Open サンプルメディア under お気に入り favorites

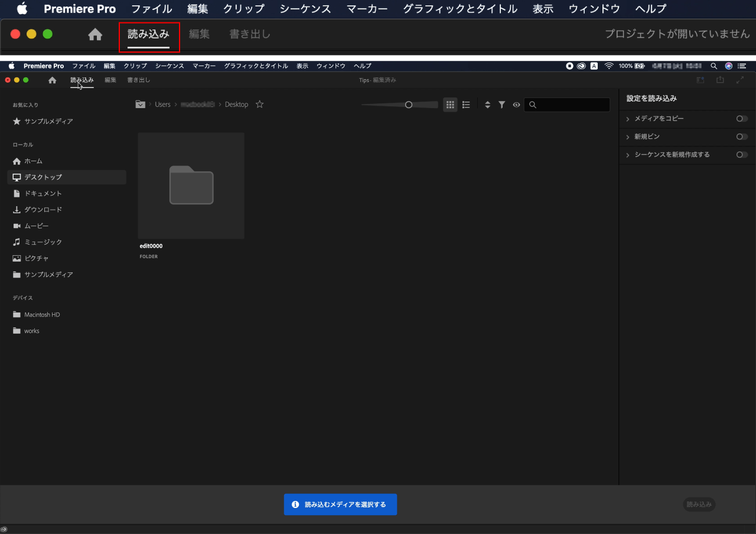point(43,121)
